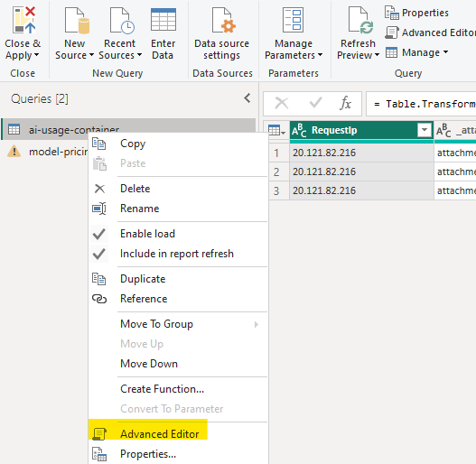Click the Manage Parameters icon

(x=293, y=20)
